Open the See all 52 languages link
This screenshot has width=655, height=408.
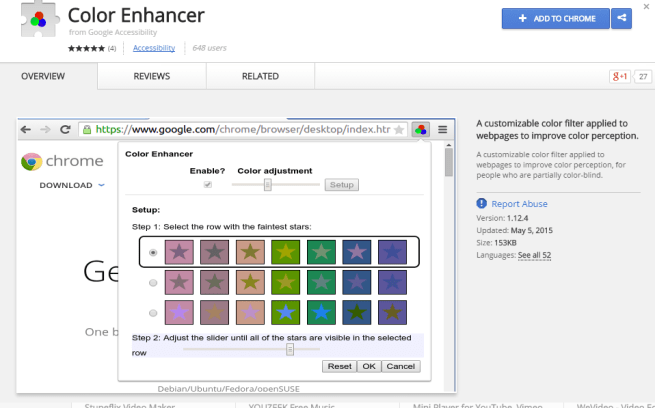(534, 256)
